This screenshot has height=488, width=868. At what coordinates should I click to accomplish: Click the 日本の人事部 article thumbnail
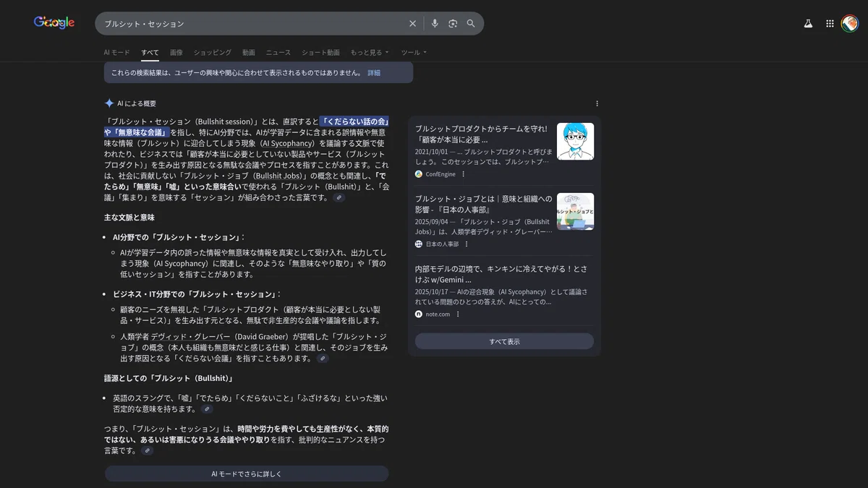[x=575, y=211]
